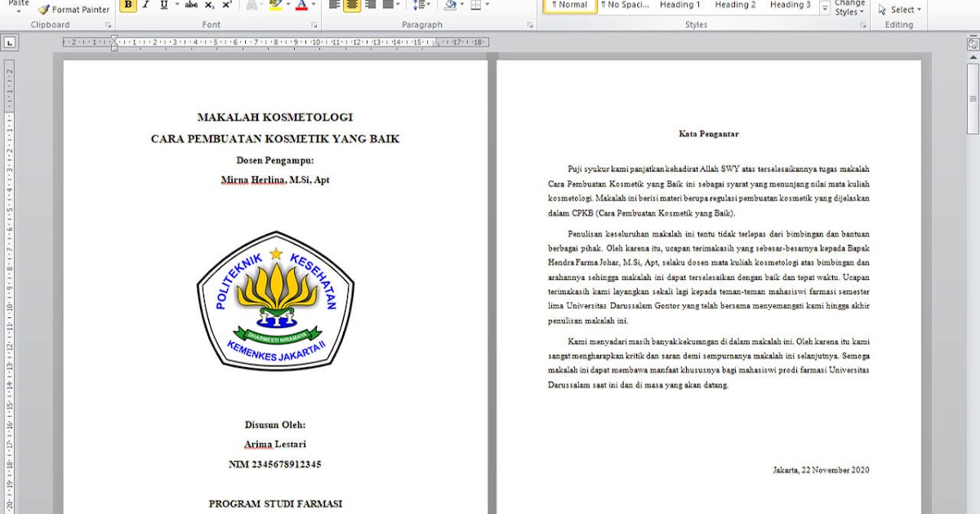Click the horizontal ruler indent marker

pos(114,42)
